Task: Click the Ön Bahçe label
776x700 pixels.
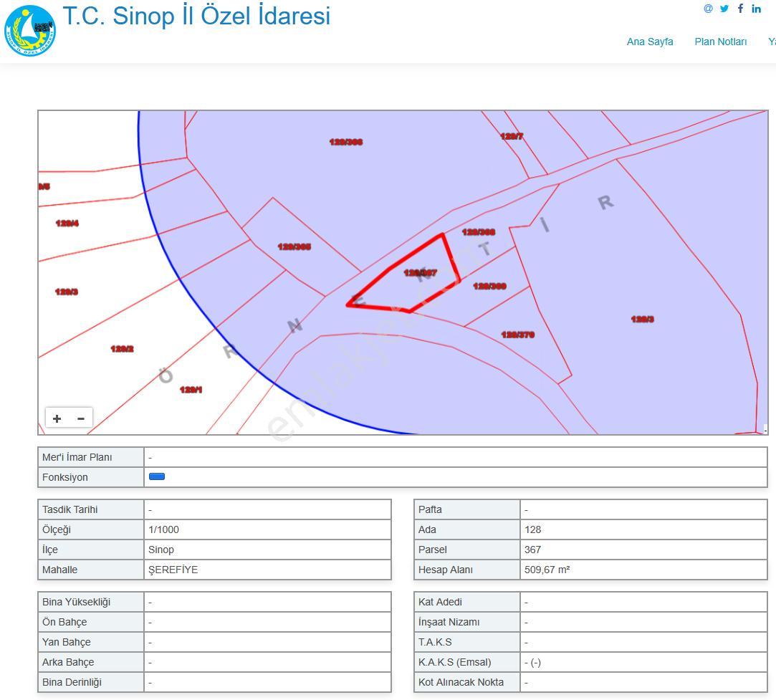Action: (x=64, y=622)
